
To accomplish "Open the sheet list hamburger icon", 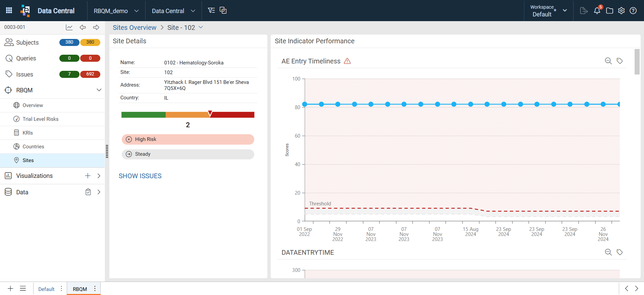I will [23, 288].
